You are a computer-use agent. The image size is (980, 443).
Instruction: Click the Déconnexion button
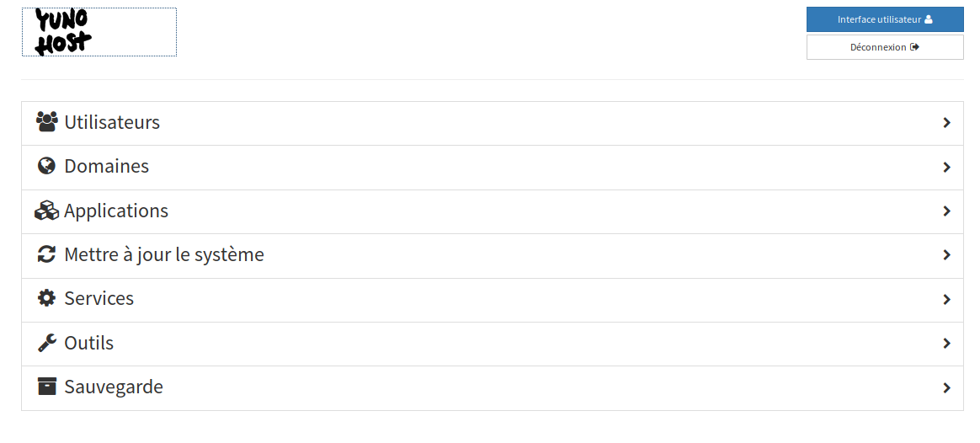click(x=885, y=47)
